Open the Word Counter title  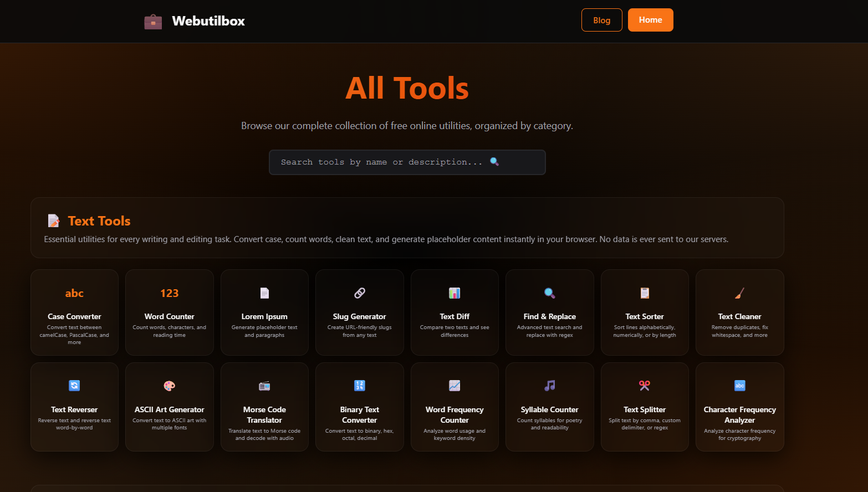click(170, 316)
